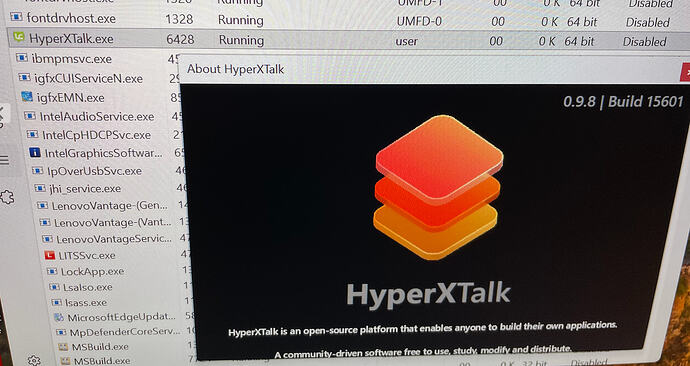The height and width of the screenshot is (366, 690).
Task: Open Task Manager hamburger navigation menu
Action: pos(4,160)
